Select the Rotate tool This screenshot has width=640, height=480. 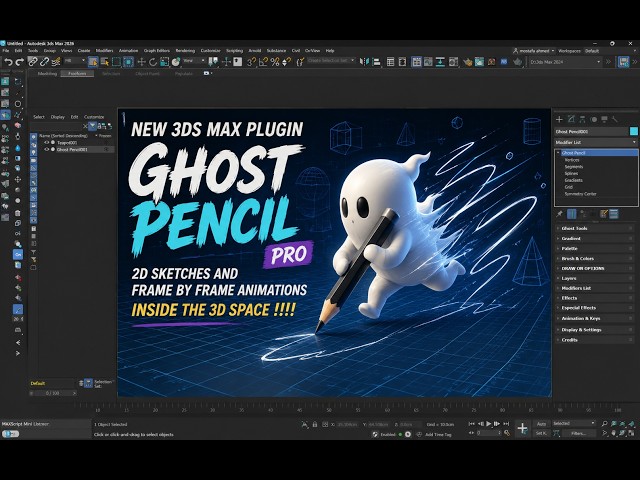tap(153, 62)
